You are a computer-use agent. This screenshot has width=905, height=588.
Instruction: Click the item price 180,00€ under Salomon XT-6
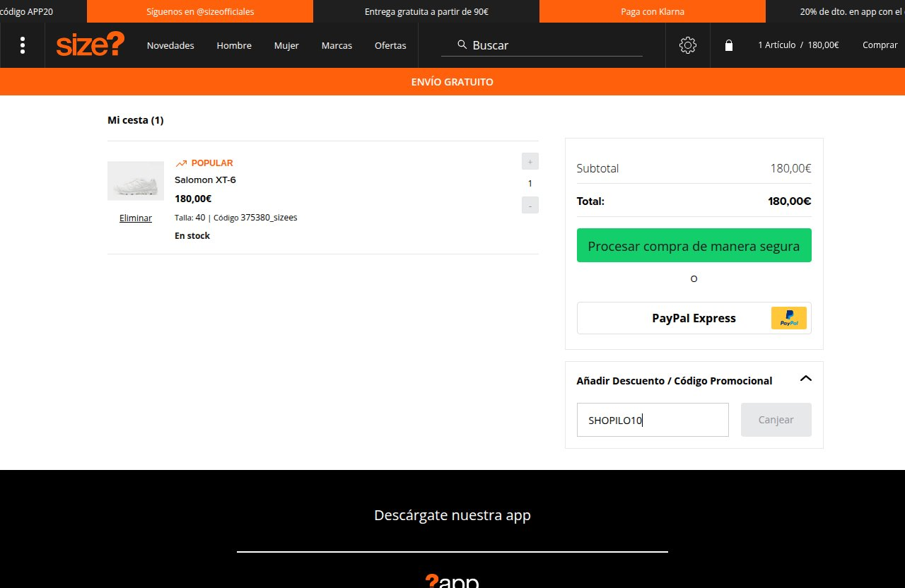(x=193, y=199)
